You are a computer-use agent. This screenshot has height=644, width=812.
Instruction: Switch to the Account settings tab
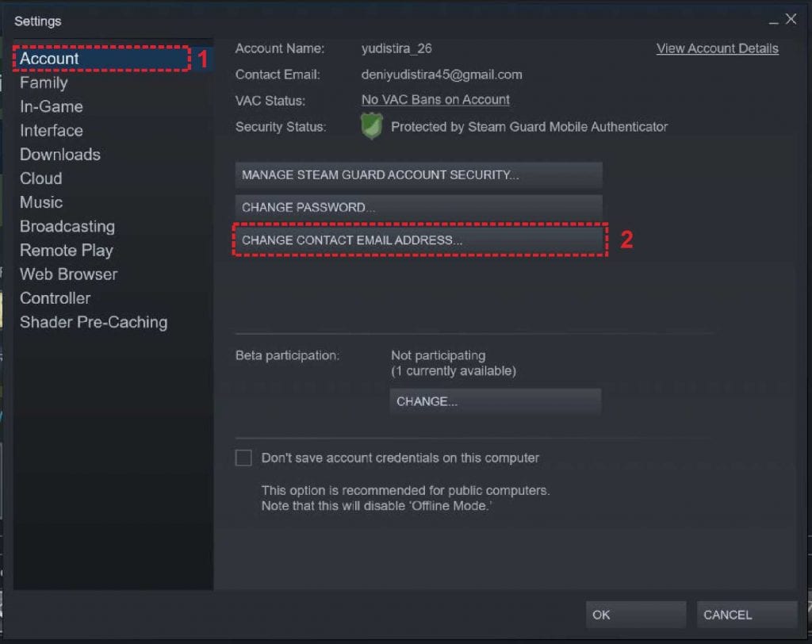click(49, 59)
